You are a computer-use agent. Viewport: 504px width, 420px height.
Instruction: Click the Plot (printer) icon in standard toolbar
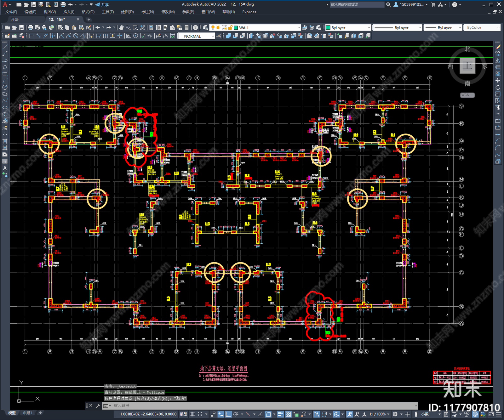(x=30, y=28)
